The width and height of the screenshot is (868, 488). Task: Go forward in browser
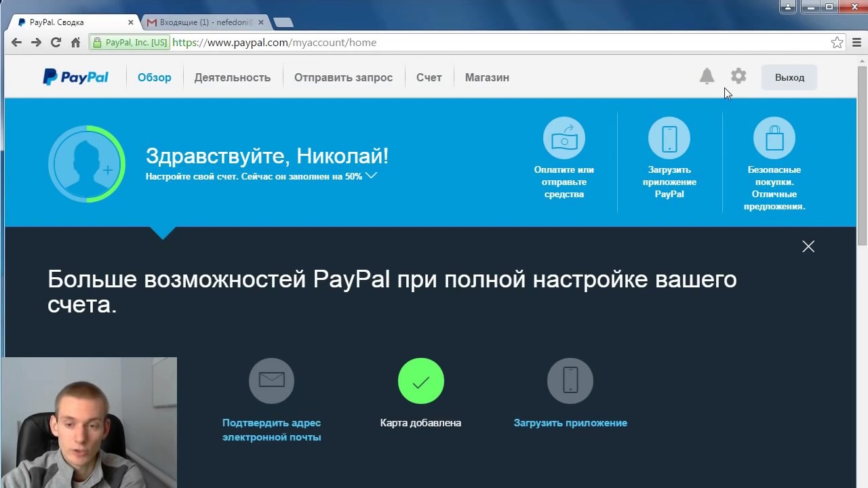pyautogui.click(x=37, y=42)
